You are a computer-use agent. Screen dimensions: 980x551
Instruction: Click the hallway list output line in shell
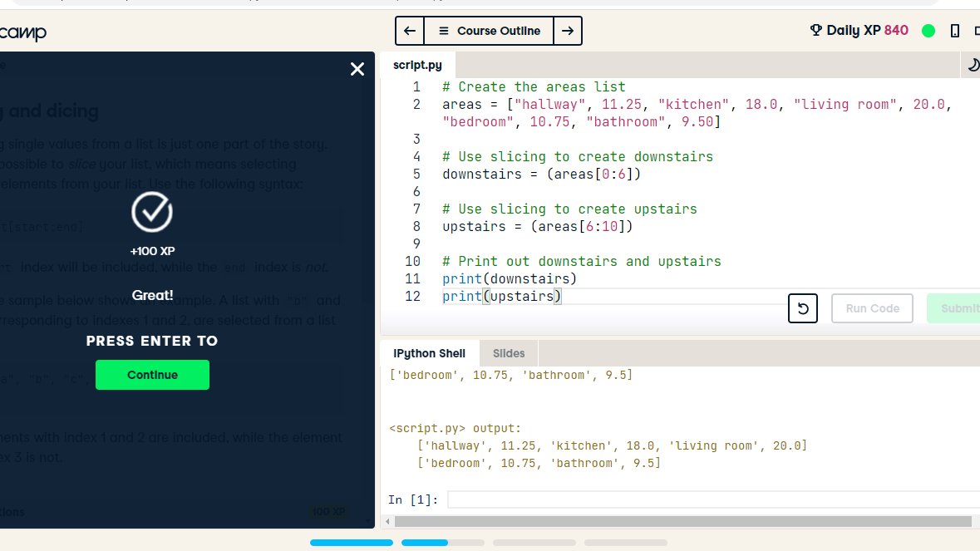tap(612, 446)
